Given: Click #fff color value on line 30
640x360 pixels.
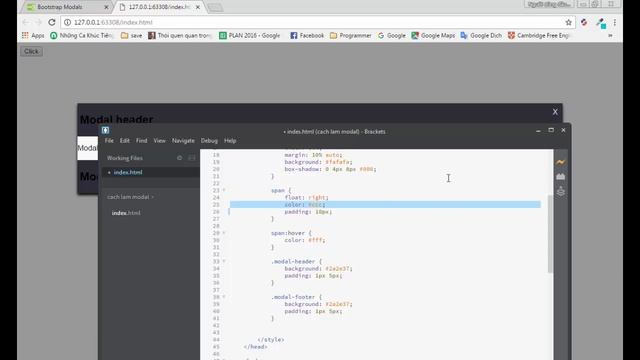Looking at the screenshot, I should (315, 240).
